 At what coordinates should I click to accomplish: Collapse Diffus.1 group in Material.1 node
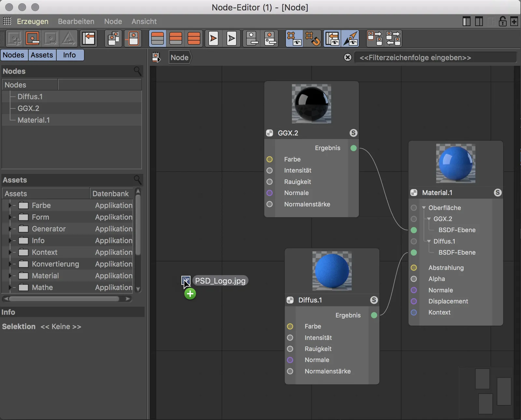click(429, 241)
